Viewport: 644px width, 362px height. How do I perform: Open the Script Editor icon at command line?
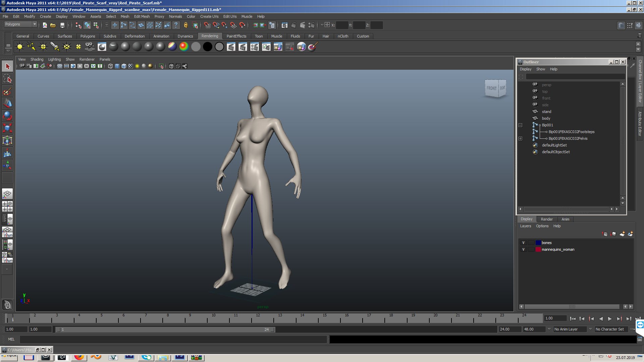[640, 339]
